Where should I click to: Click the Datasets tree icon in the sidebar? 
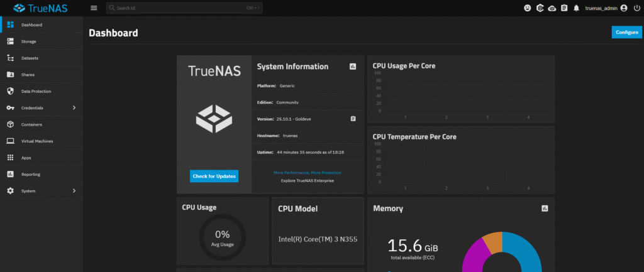(11, 58)
